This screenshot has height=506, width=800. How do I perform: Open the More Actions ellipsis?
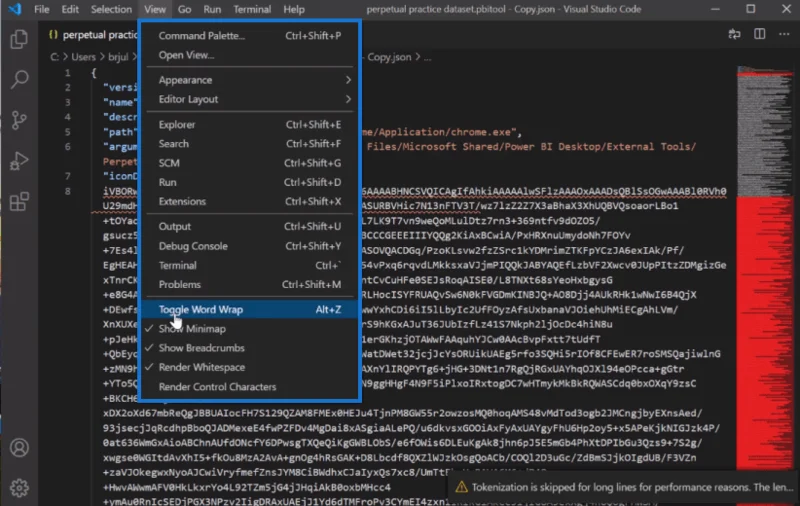click(x=784, y=34)
